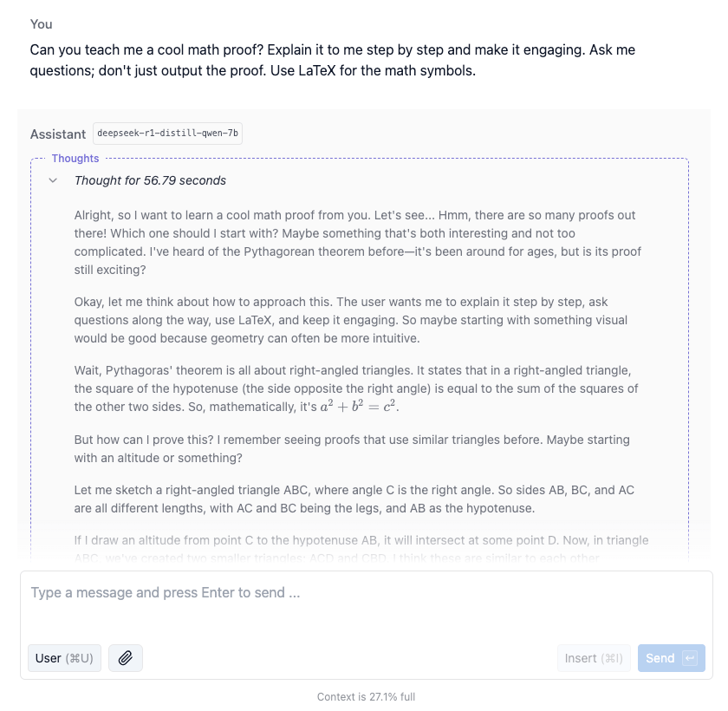Click the 'You' sender label
The width and height of the screenshot is (728, 711).
[x=41, y=23]
